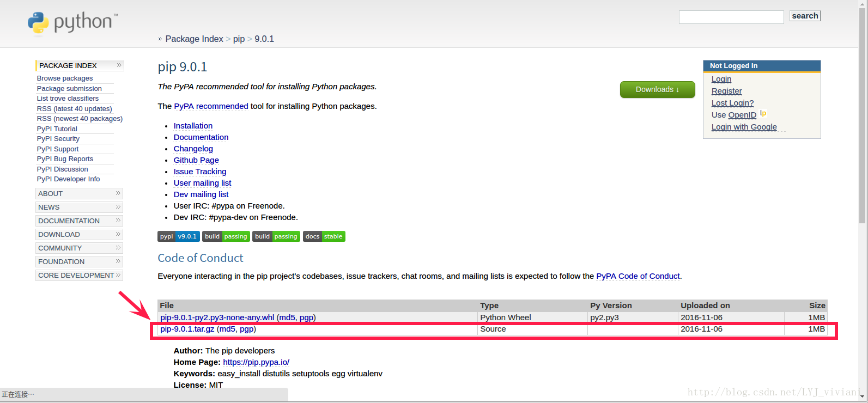The width and height of the screenshot is (868, 403).
Task: Click the OpenID link
Action: pos(742,115)
